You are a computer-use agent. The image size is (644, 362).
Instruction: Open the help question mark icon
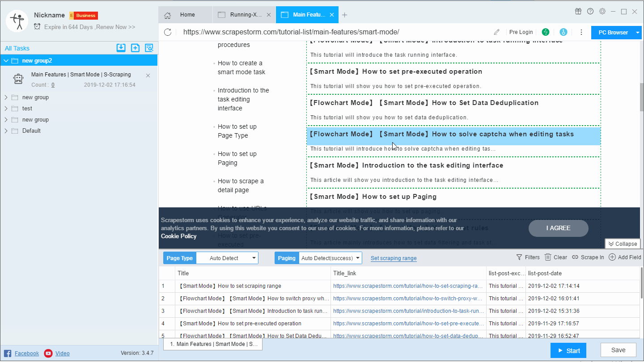590,12
